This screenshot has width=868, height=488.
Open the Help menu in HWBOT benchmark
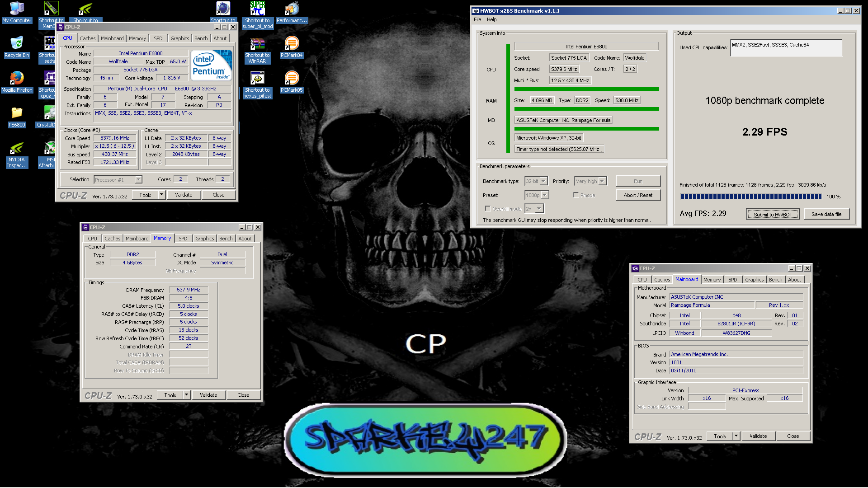point(491,19)
